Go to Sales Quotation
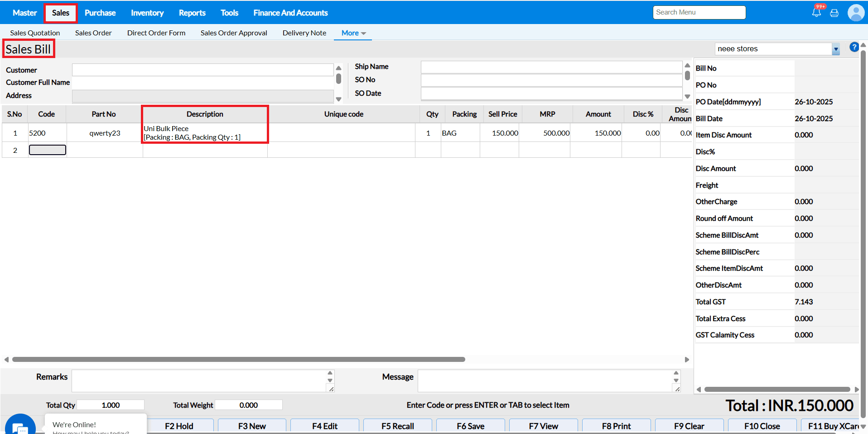 (x=35, y=33)
